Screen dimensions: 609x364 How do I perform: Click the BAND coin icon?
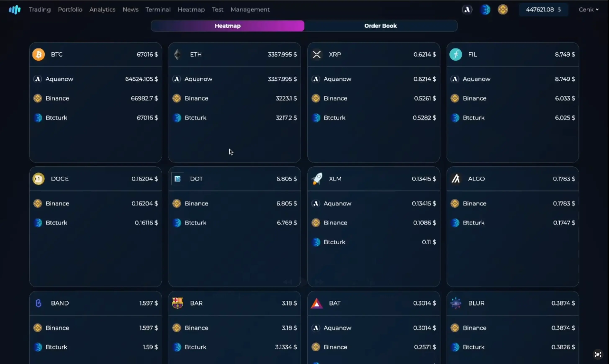click(39, 303)
